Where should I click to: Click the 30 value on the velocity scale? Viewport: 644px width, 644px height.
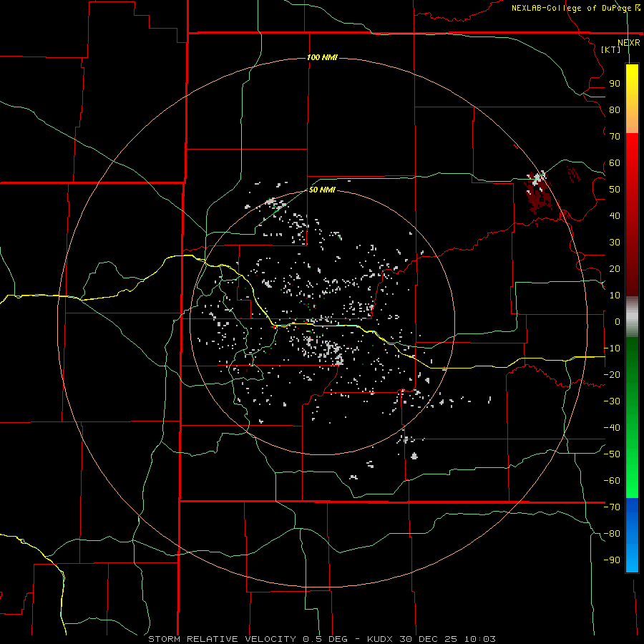click(x=615, y=243)
